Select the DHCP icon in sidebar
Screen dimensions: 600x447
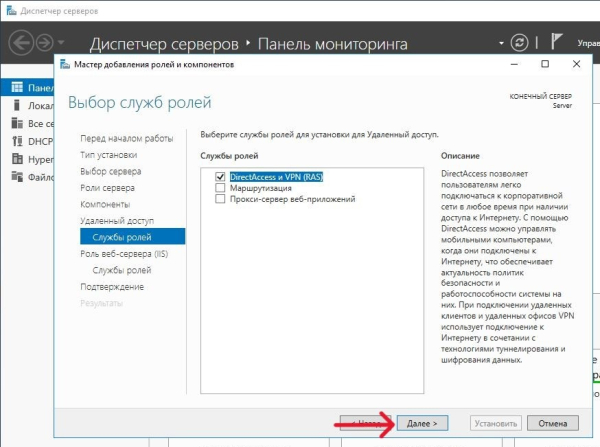(x=17, y=141)
